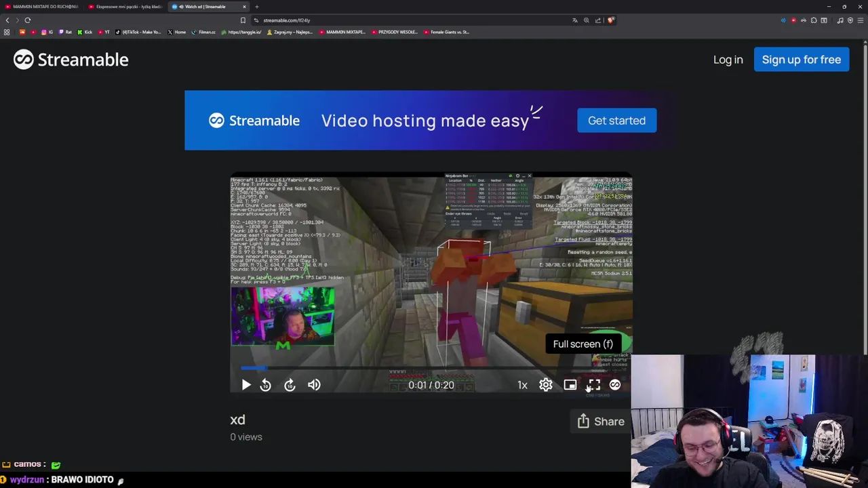The width and height of the screenshot is (868, 488).
Task: Toggle picture-in-picture mode
Action: point(570,385)
